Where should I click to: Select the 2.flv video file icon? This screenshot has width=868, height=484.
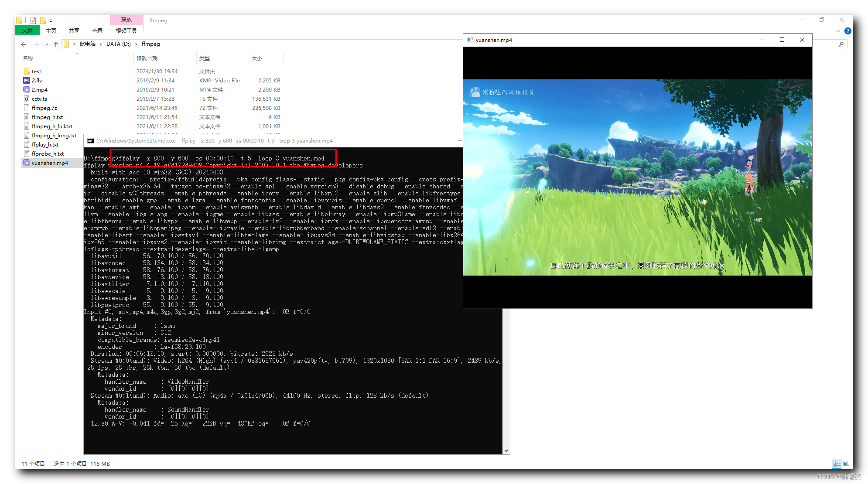point(27,80)
